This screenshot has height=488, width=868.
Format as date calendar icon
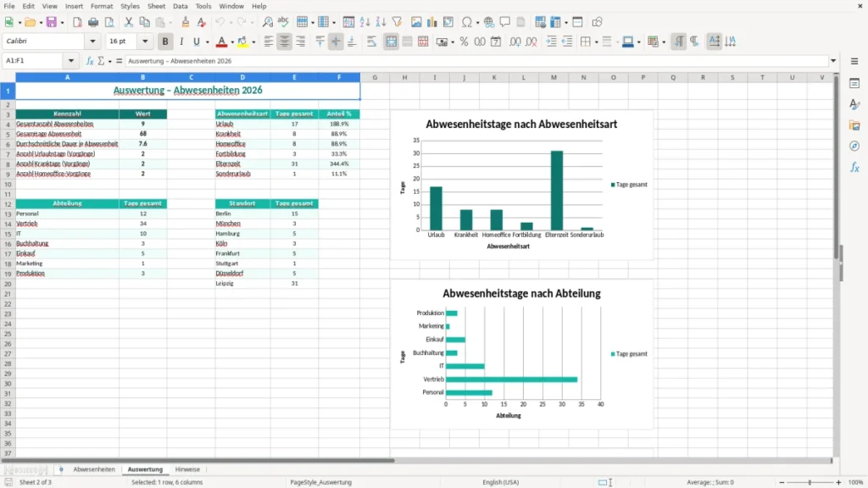(x=496, y=42)
